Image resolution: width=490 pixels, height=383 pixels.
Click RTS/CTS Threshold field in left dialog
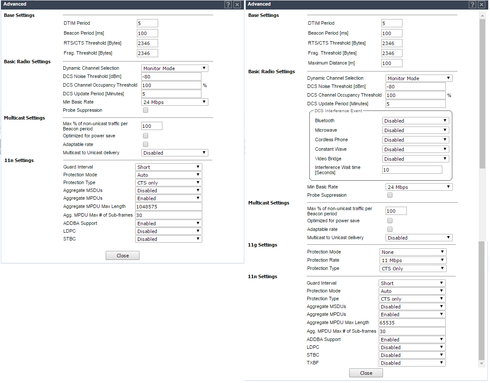click(147, 43)
